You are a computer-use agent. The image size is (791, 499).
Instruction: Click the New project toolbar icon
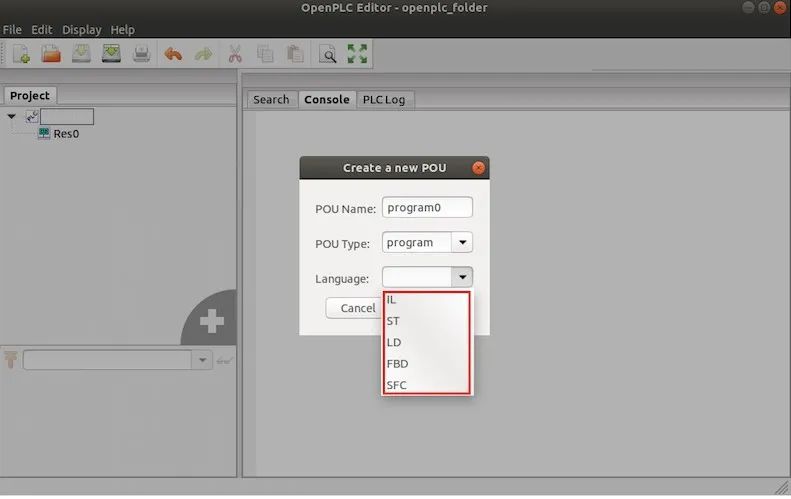tap(21, 53)
